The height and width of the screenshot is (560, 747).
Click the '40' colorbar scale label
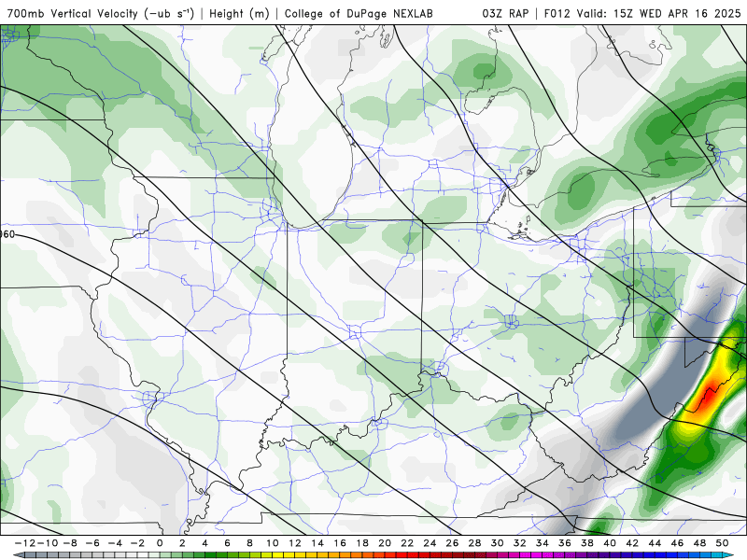click(610, 543)
